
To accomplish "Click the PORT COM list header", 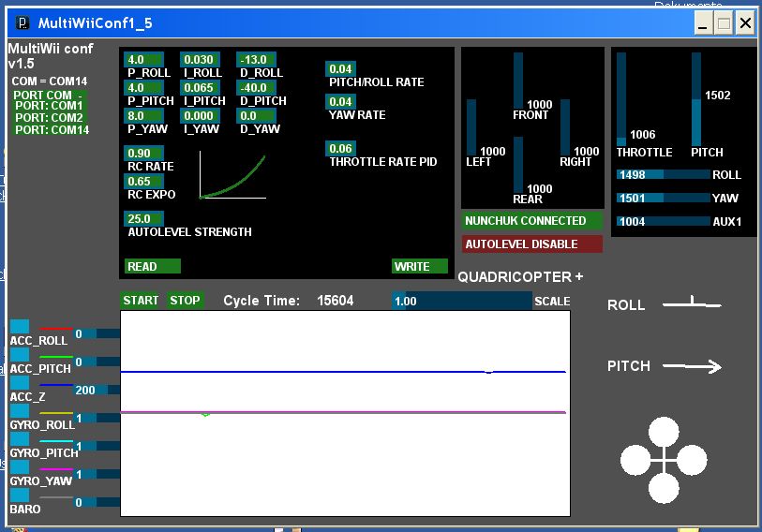I will pyautogui.click(x=49, y=95).
